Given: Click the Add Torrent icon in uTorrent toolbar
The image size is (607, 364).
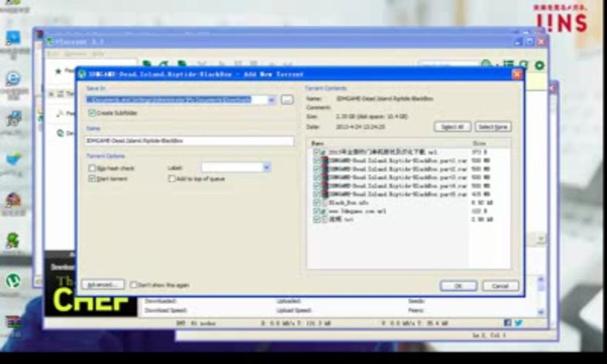Looking at the screenshot, I should click(x=147, y=64).
